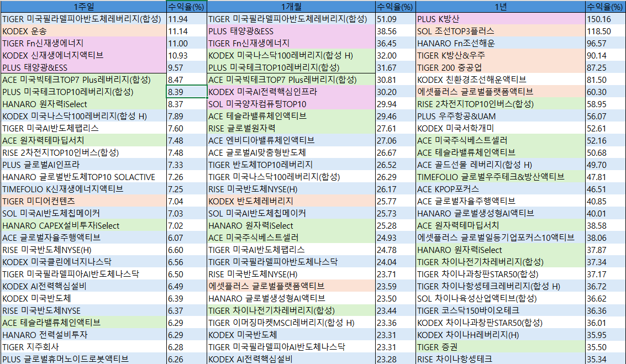Screen dimensions: 626x364
Task: Click the SOL 조선TOP3플러스 cell
Action: click(501, 31)
